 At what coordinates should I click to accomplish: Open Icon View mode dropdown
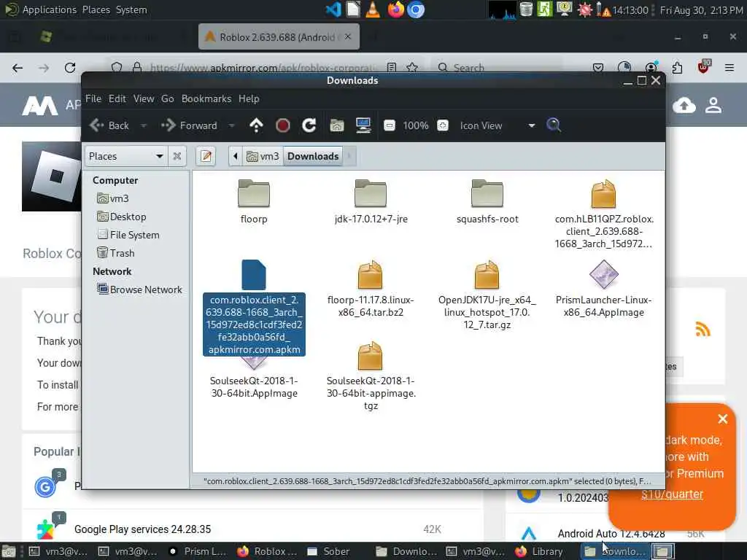[x=497, y=125]
